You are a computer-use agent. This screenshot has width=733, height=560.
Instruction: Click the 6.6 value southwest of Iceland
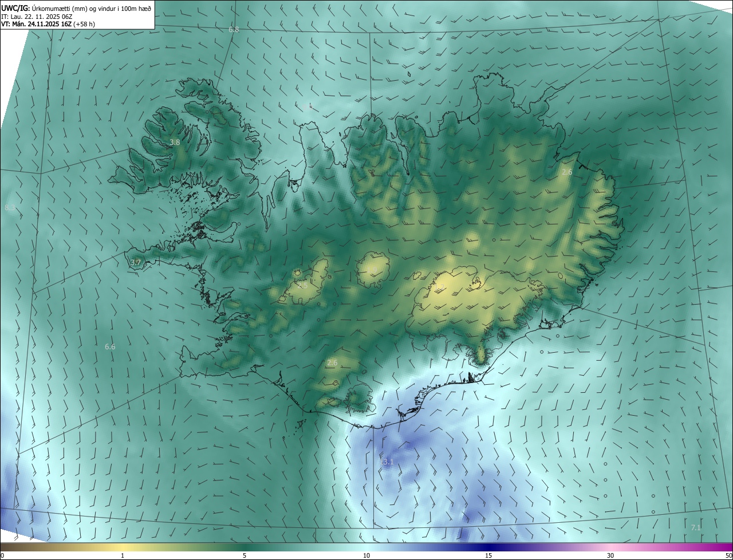pyautogui.click(x=110, y=346)
